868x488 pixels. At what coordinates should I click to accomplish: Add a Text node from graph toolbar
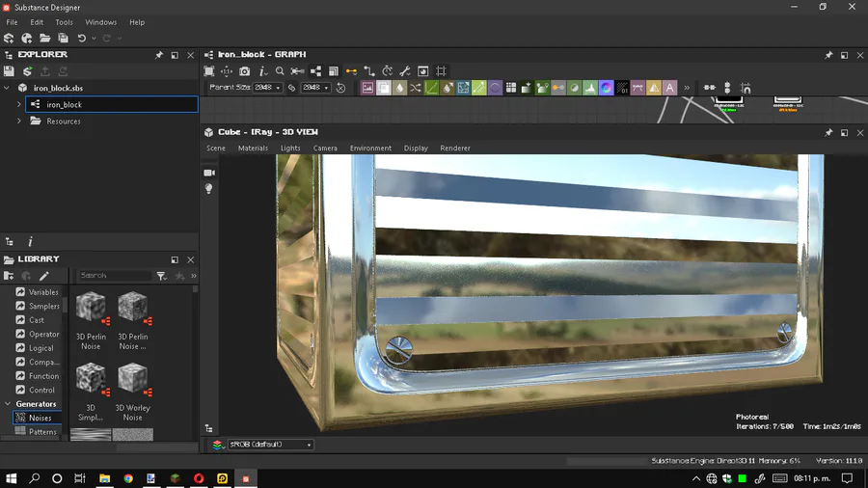point(669,88)
